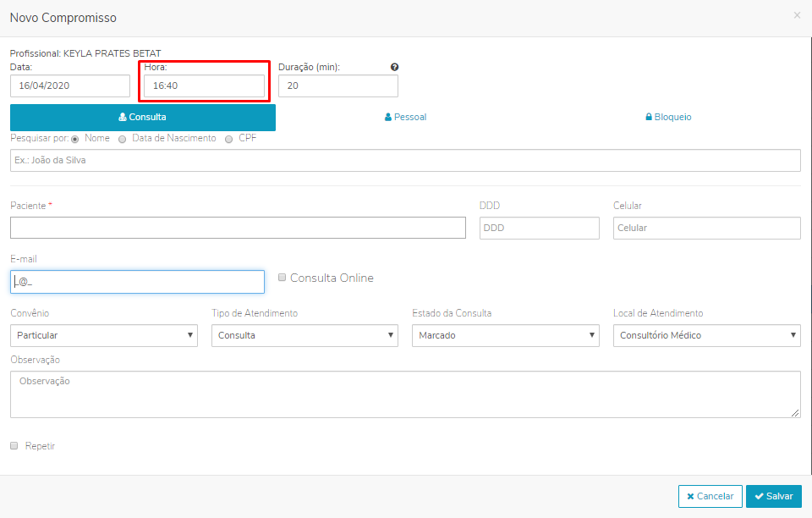Image resolution: width=812 pixels, height=518 pixels.
Task: Click the Observação textarea resize handle
Action: (795, 413)
